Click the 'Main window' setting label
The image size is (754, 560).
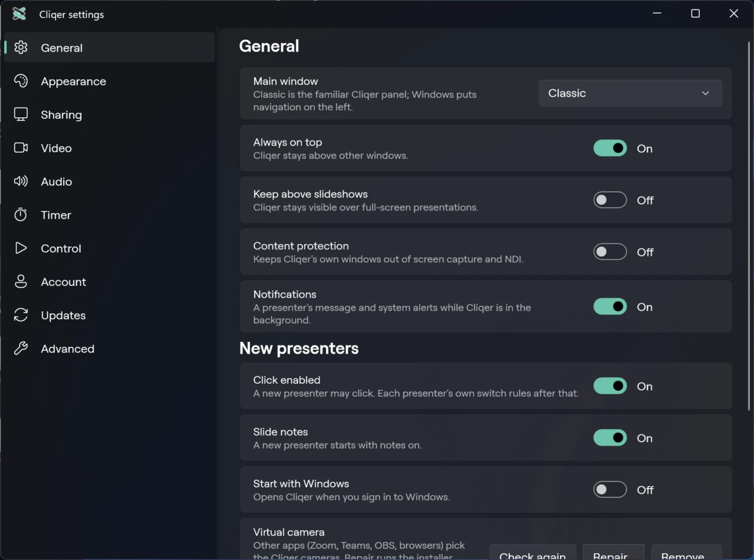(x=285, y=82)
